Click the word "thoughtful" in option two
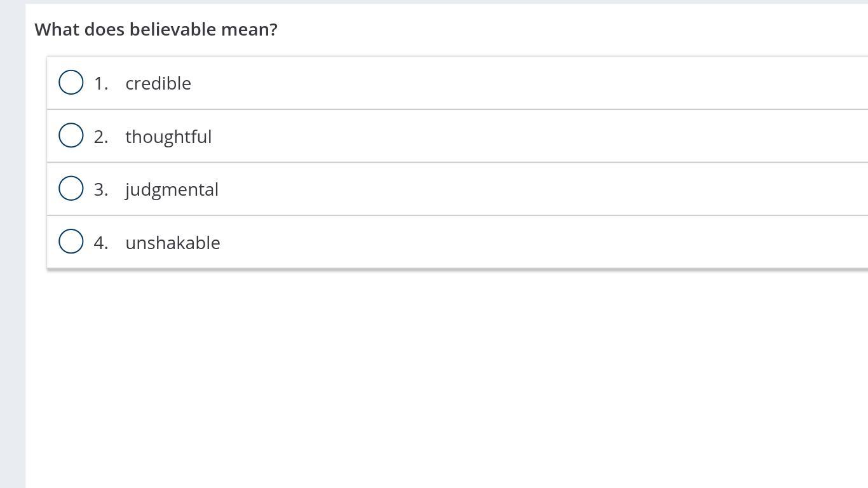 point(168,137)
